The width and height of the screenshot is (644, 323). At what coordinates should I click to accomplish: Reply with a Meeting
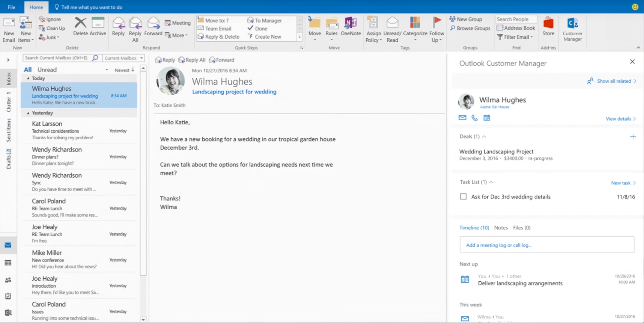pyautogui.click(x=178, y=23)
